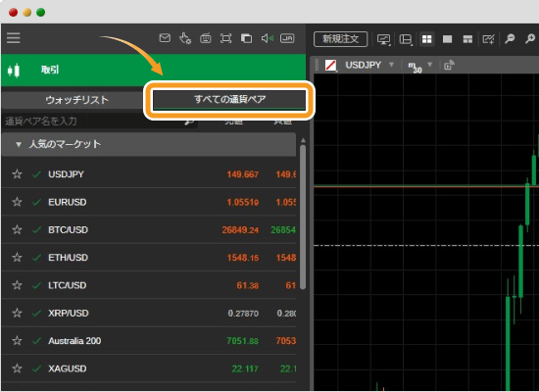Select the XAGUSD row name

(x=68, y=368)
